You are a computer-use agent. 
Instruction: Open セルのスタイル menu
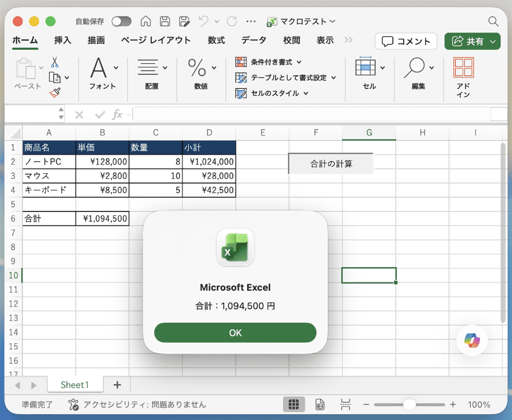(271, 93)
